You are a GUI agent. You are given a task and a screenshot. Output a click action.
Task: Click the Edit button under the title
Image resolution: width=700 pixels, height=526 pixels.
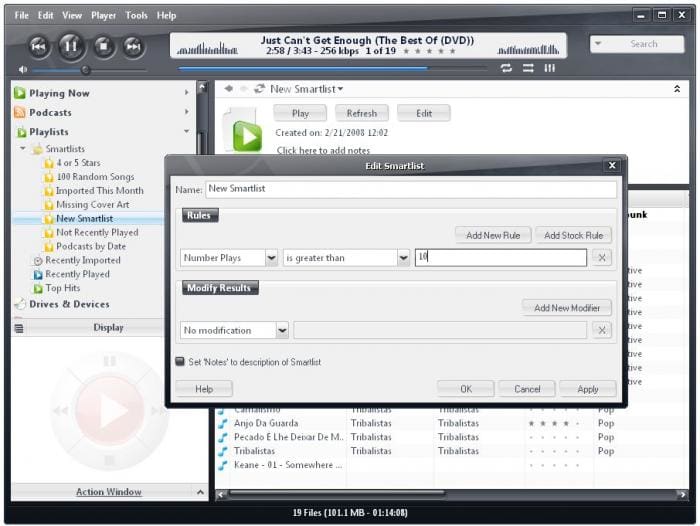click(424, 113)
